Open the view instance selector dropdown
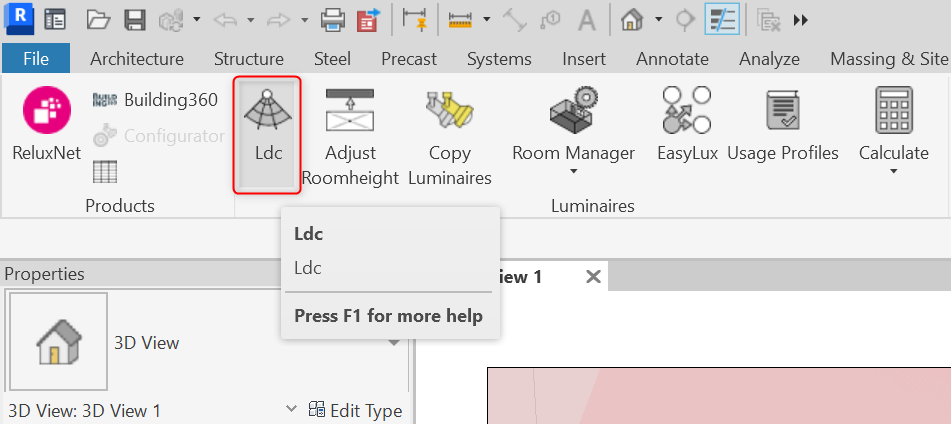The width and height of the screenshot is (951, 424). click(290, 410)
